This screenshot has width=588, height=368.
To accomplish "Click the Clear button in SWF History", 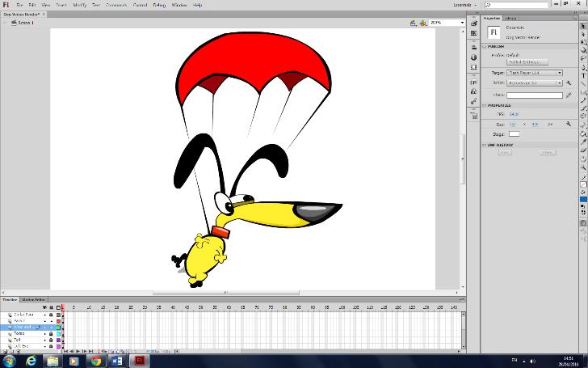I will [548, 152].
